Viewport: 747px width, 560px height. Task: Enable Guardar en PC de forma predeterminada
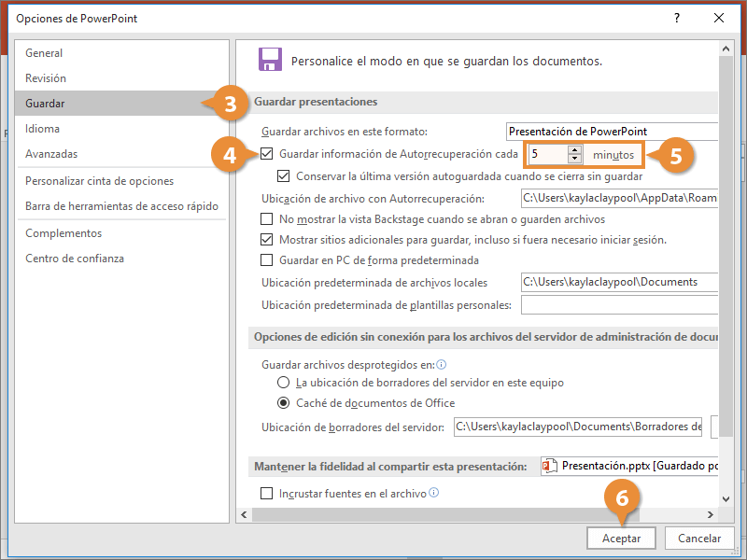pos(268,260)
